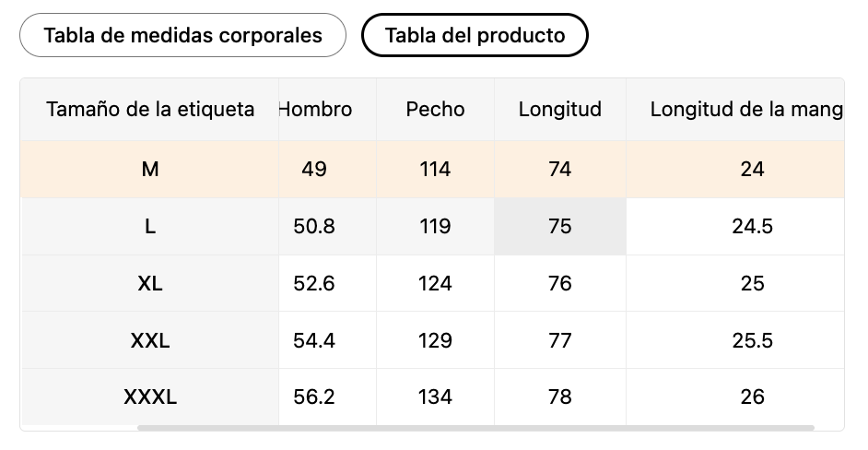Click the Hombro column header
868x450 pixels.
(315, 109)
